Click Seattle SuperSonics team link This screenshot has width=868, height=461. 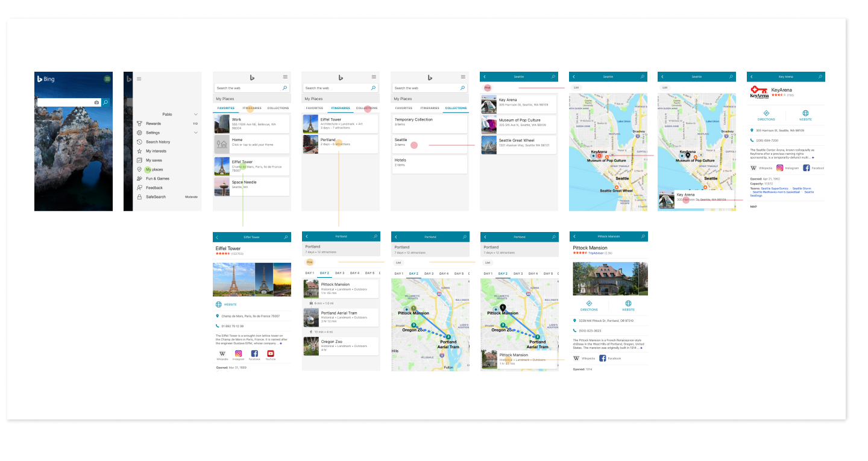(x=775, y=189)
